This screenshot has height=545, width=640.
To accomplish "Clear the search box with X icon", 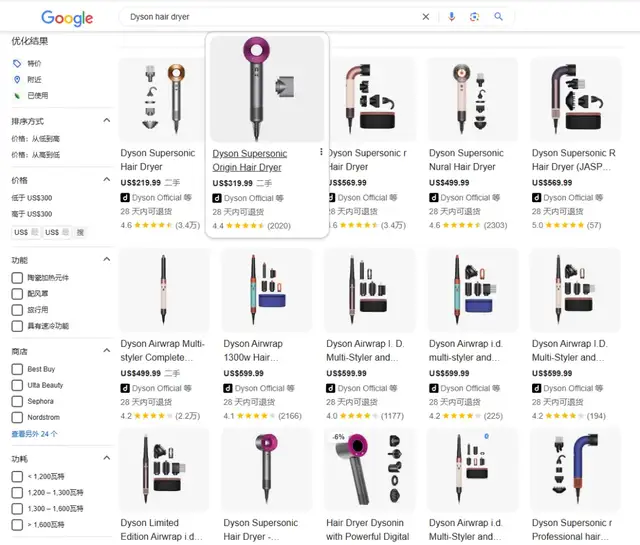I will pyautogui.click(x=425, y=17).
